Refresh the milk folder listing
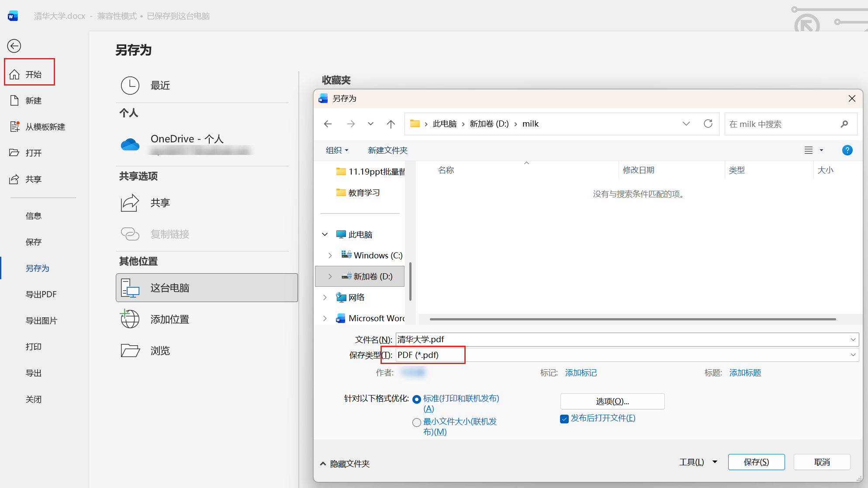This screenshot has height=488, width=868. [708, 124]
